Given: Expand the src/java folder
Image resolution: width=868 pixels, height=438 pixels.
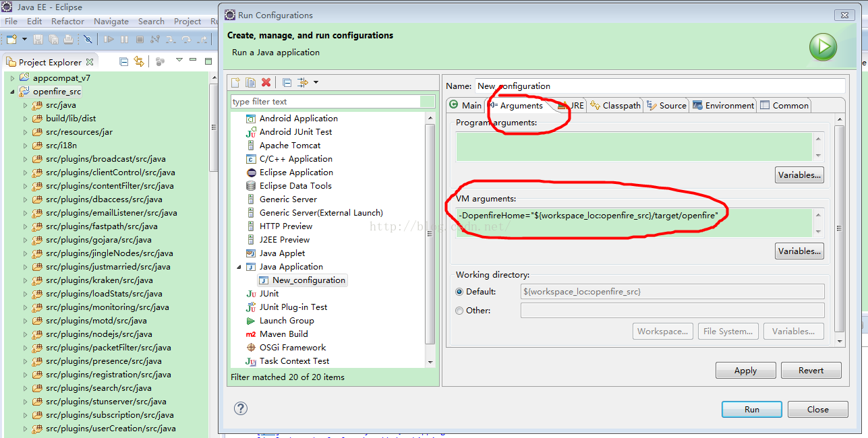Looking at the screenshot, I should [26, 105].
